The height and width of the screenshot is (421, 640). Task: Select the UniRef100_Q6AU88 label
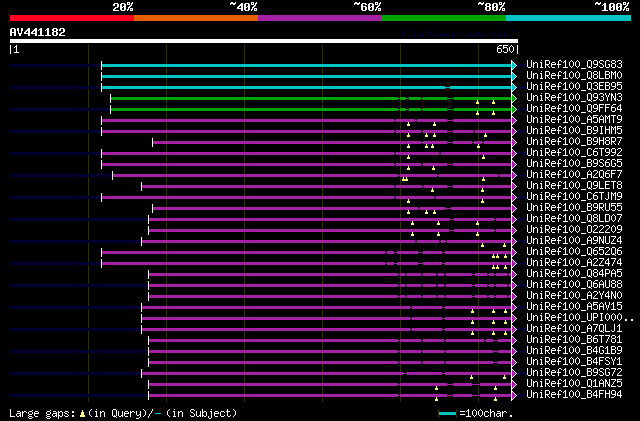coord(574,285)
